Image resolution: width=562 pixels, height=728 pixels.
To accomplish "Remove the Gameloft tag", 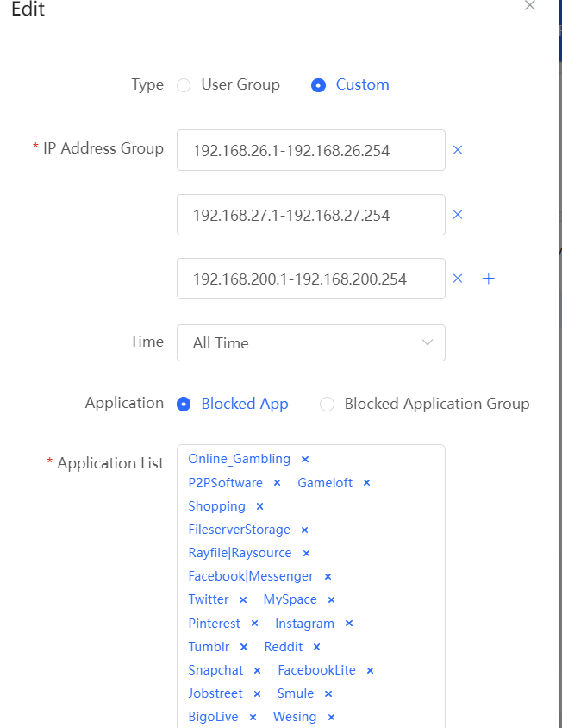I will click(366, 483).
